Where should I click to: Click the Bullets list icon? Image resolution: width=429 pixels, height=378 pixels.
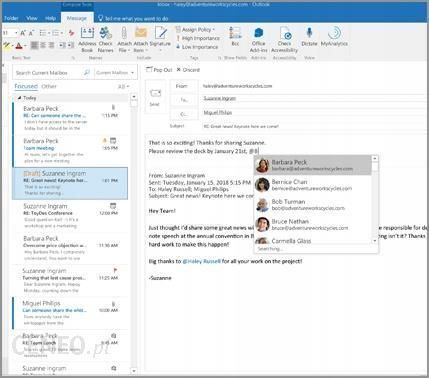click(43, 33)
